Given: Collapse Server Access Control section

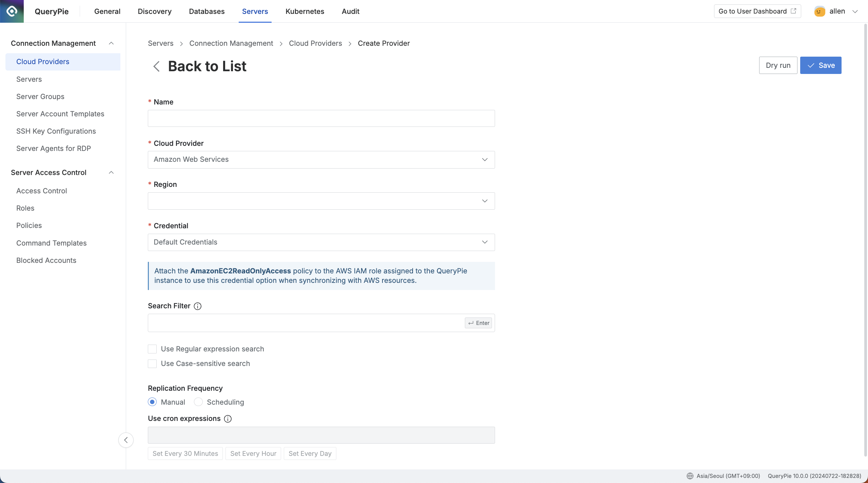Looking at the screenshot, I should [x=111, y=172].
